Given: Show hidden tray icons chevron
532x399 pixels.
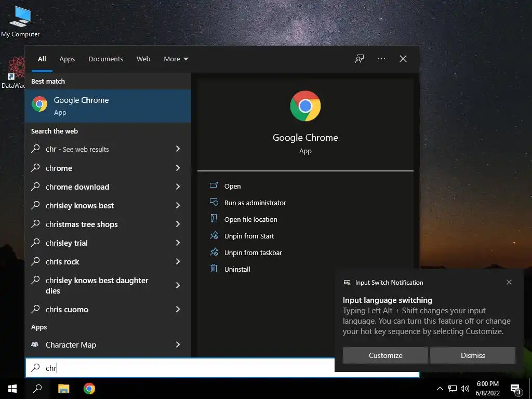Looking at the screenshot, I should [440, 389].
